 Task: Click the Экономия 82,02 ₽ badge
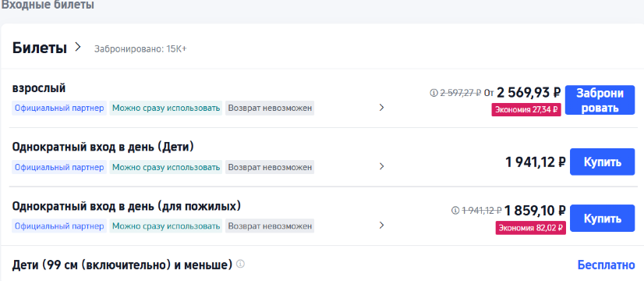(531, 228)
